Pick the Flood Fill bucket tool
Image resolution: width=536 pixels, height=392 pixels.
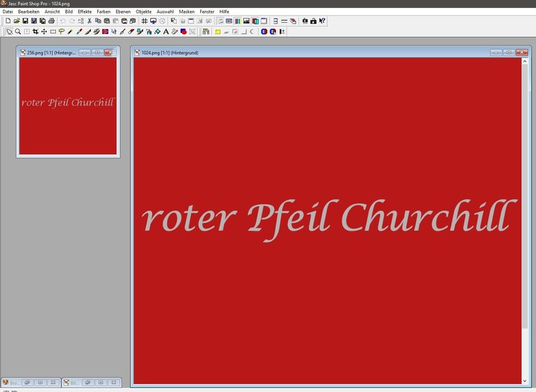click(157, 31)
